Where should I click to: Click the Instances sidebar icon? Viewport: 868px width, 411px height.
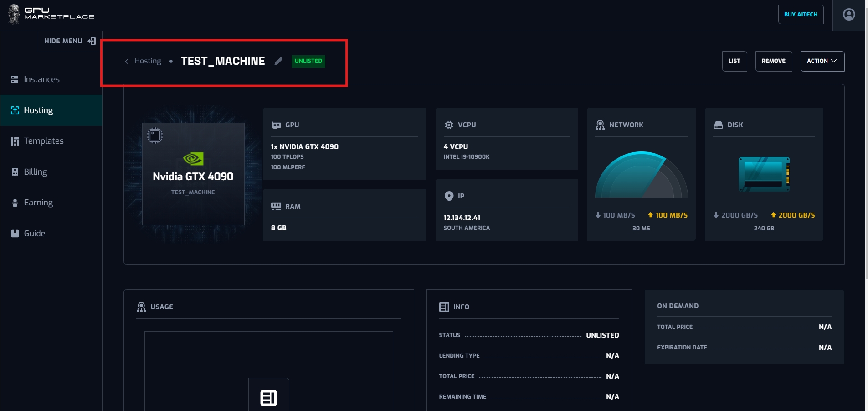(x=15, y=79)
